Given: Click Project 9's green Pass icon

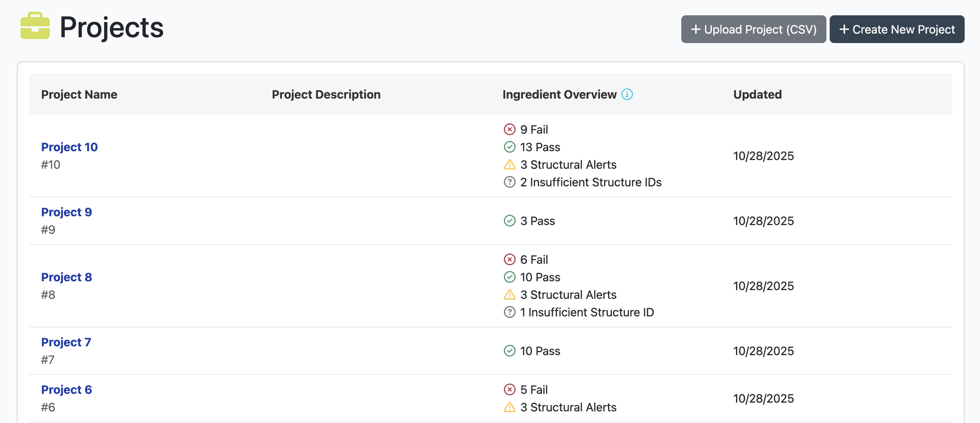Looking at the screenshot, I should pyautogui.click(x=509, y=221).
